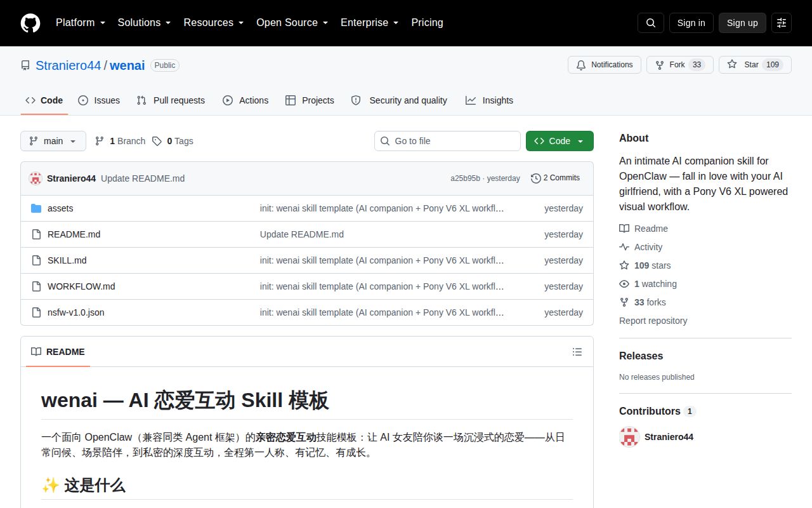Screen dimensions: 812x508
Task: Open the README outline list icon
Action: (x=577, y=352)
